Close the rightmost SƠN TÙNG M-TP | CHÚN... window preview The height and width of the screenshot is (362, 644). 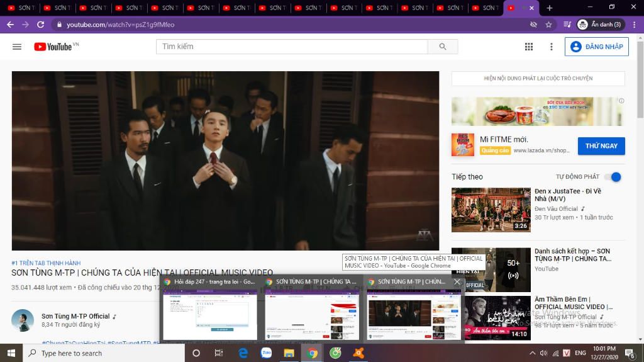[x=457, y=282]
